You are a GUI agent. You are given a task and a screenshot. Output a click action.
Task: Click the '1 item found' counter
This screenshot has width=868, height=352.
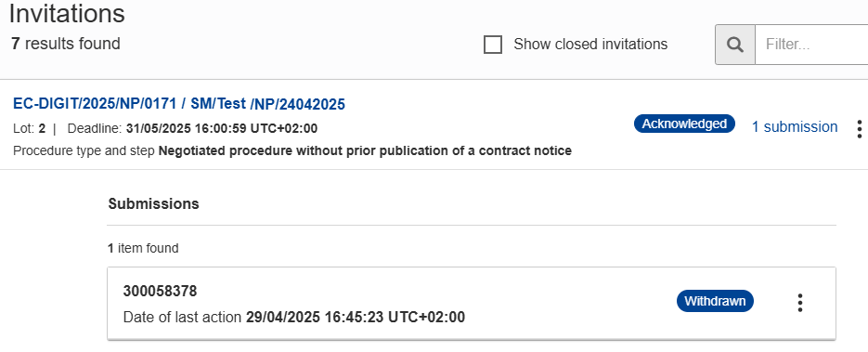[143, 249]
